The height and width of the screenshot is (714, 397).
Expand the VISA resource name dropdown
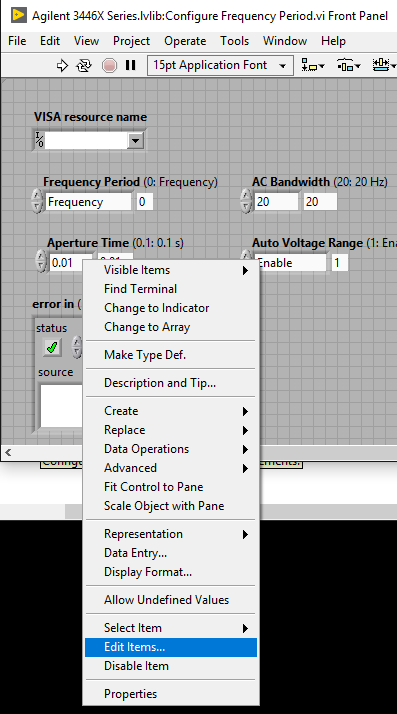coord(135,140)
